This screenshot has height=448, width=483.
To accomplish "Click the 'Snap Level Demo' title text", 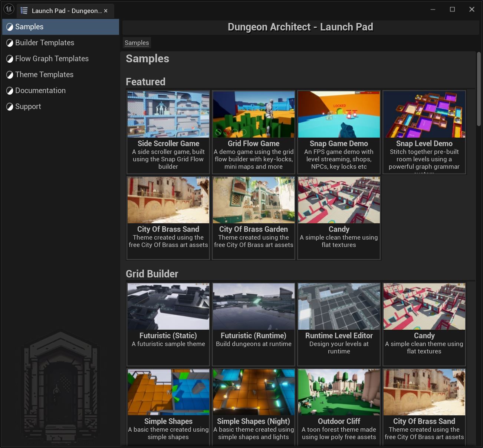I will point(424,144).
